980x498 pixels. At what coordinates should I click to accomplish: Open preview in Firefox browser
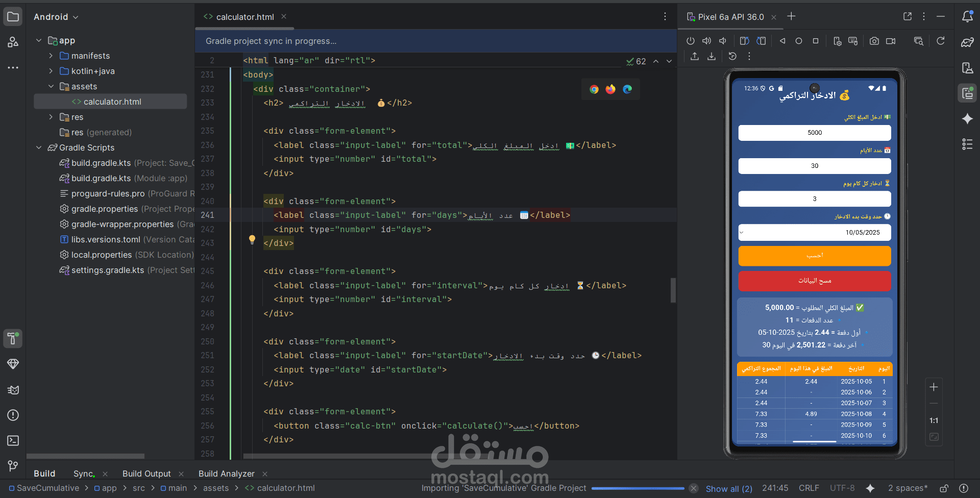point(610,89)
